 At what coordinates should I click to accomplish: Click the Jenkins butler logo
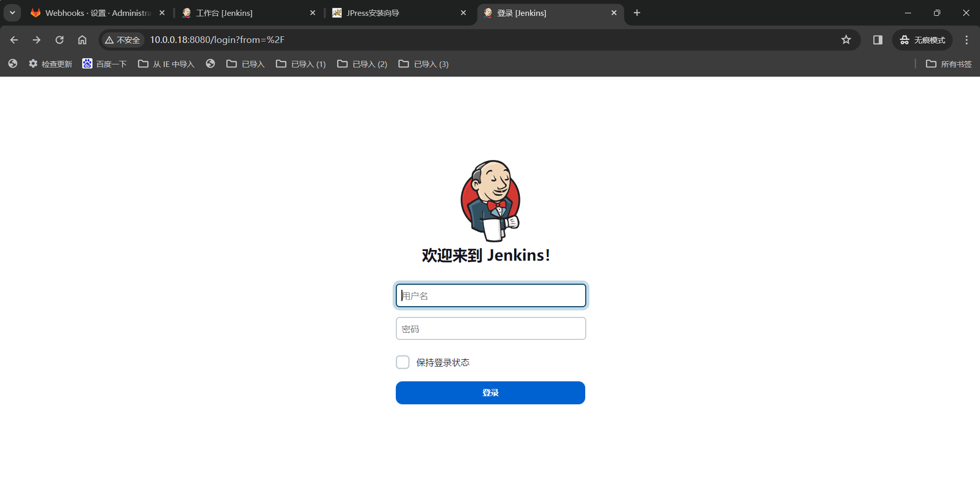490,200
